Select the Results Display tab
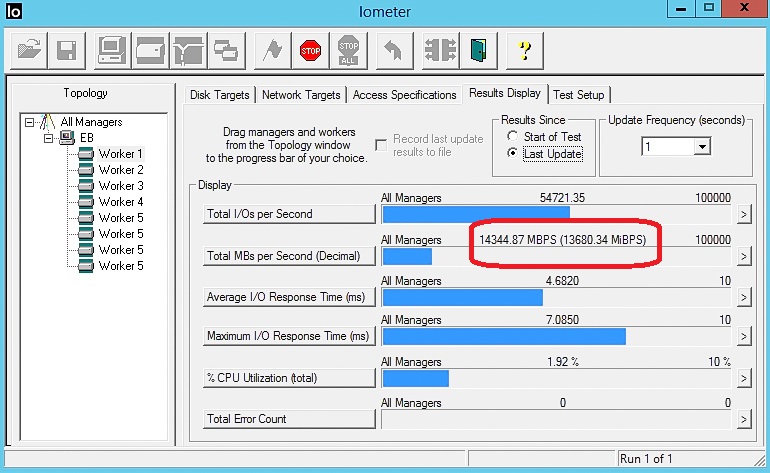The image size is (770, 473). tap(505, 93)
